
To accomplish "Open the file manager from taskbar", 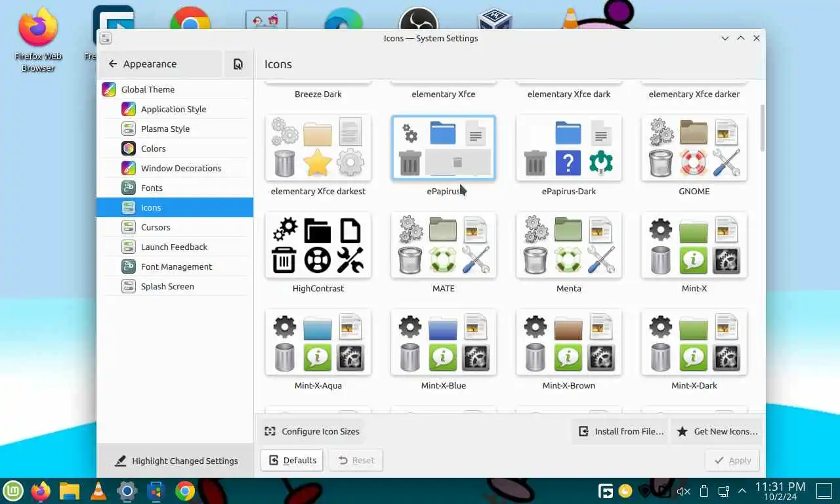I will click(70, 490).
